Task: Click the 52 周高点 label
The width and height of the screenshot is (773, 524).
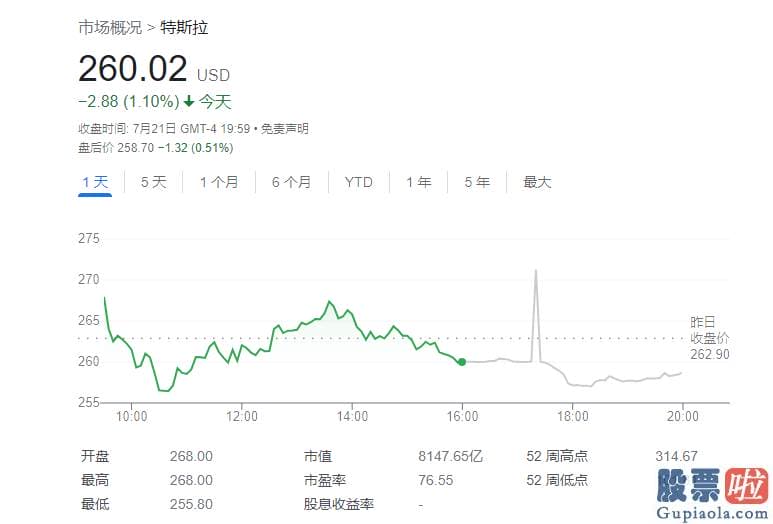Action: coord(557,456)
